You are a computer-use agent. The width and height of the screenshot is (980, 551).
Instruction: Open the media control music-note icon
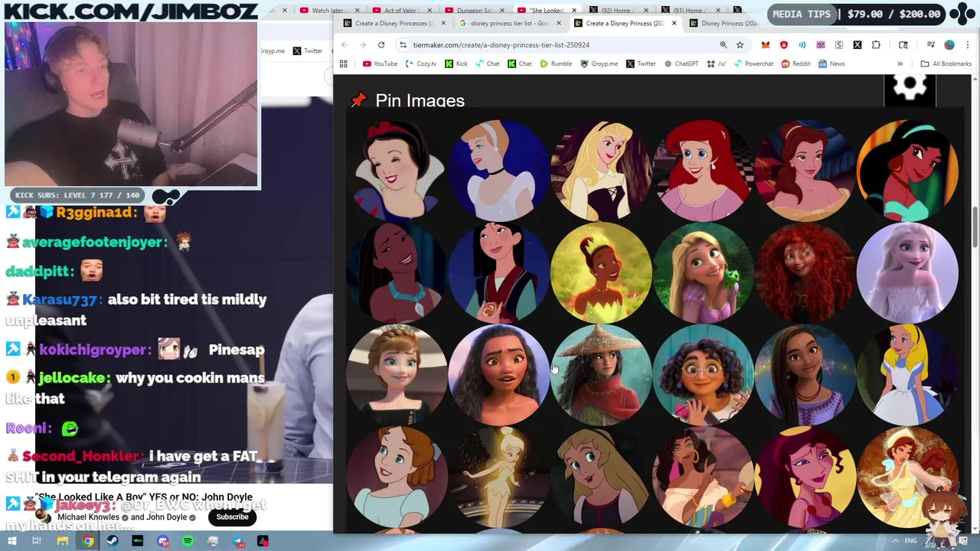pyautogui.click(x=931, y=45)
